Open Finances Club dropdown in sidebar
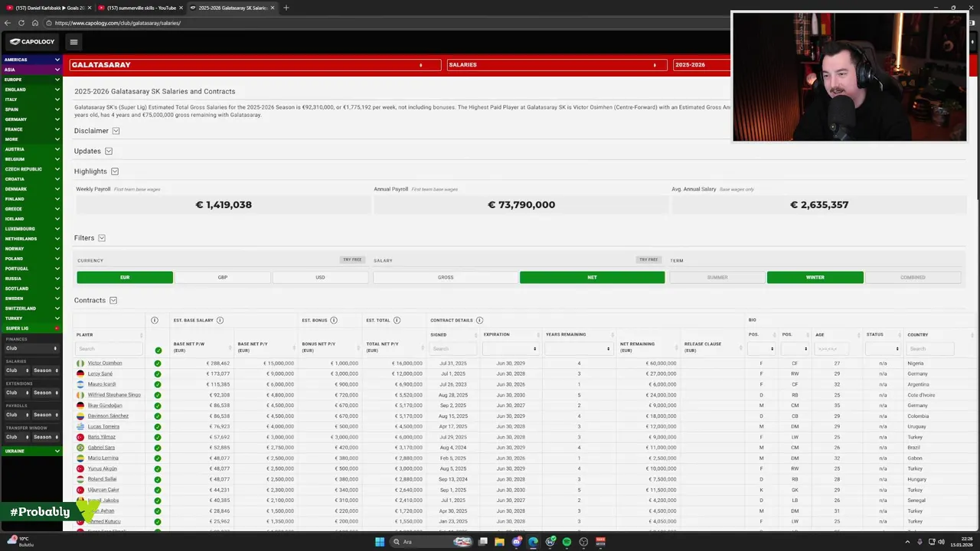Screen dimensions: 980x551 click(31, 348)
